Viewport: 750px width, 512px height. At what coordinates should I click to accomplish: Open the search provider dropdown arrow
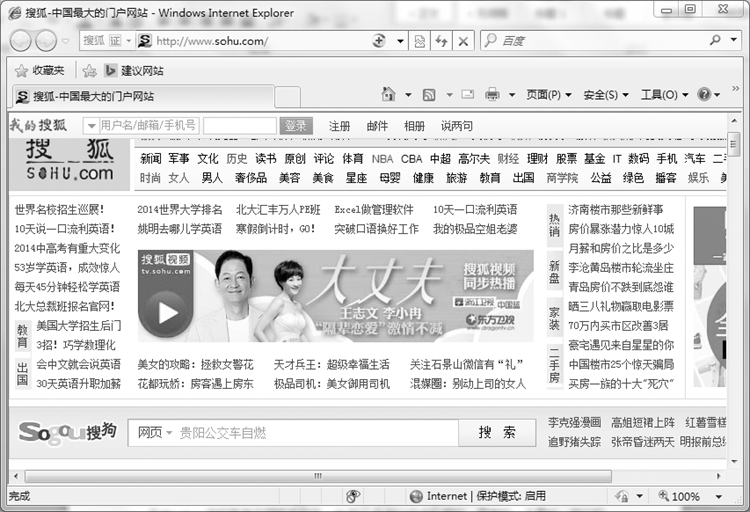733,40
